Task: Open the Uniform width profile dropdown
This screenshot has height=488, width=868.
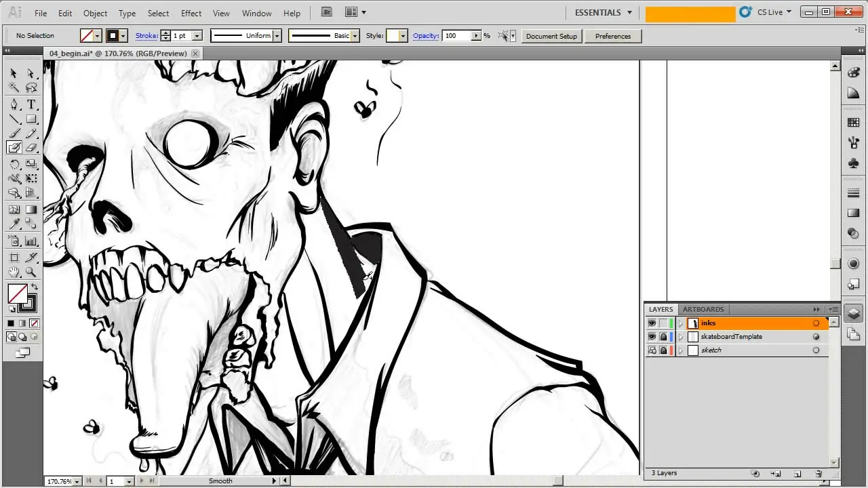Action: [x=277, y=36]
